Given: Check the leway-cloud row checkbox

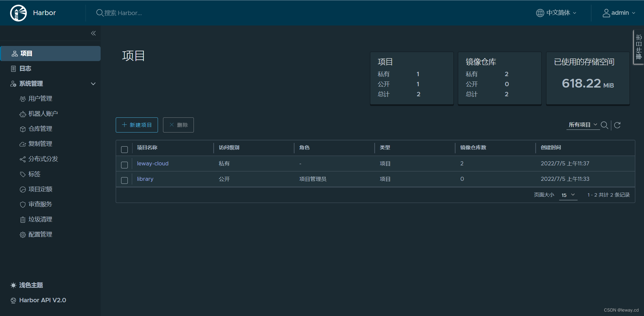Looking at the screenshot, I should (x=124, y=165).
